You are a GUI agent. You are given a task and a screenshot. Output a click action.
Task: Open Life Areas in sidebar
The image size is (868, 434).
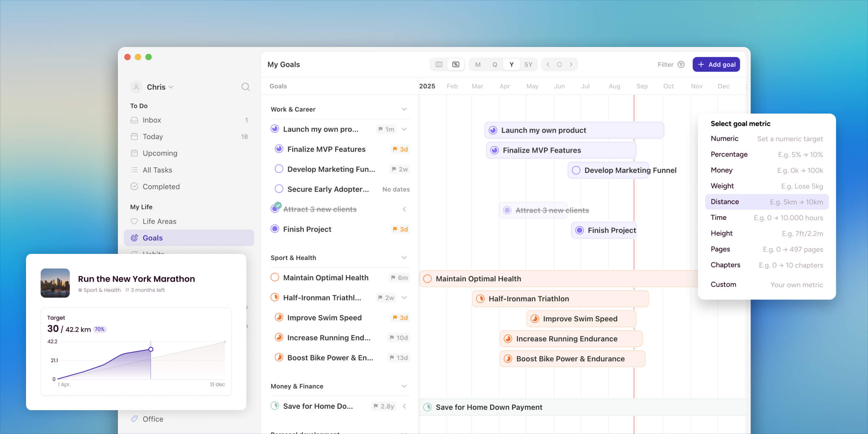pyautogui.click(x=159, y=221)
